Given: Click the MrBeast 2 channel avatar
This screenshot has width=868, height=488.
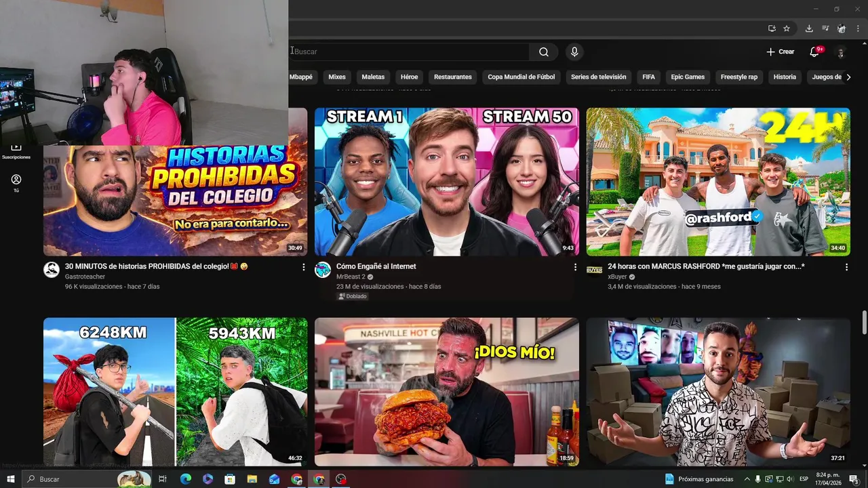Looking at the screenshot, I should click(x=323, y=270).
